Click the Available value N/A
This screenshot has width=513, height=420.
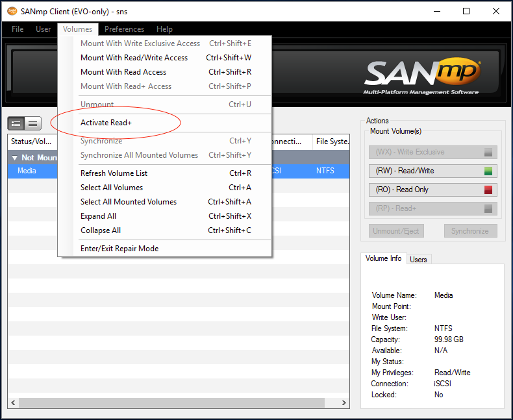[x=441, y=351]
